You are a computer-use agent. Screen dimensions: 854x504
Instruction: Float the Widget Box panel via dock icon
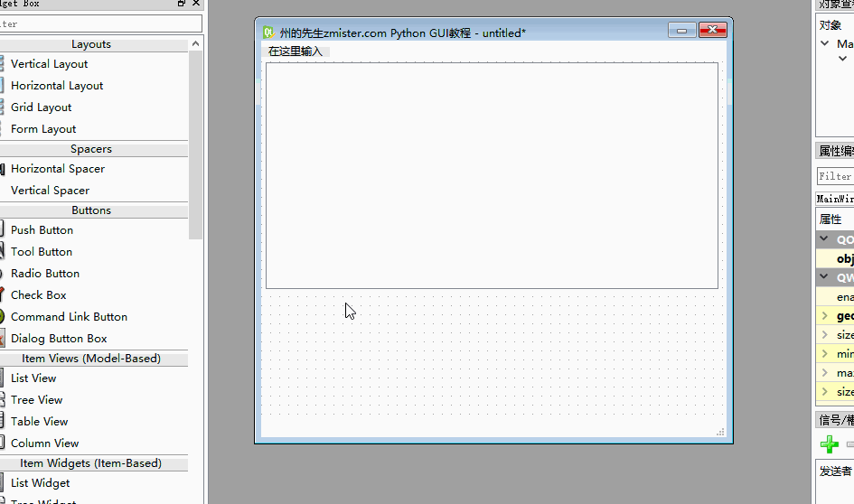182,4
